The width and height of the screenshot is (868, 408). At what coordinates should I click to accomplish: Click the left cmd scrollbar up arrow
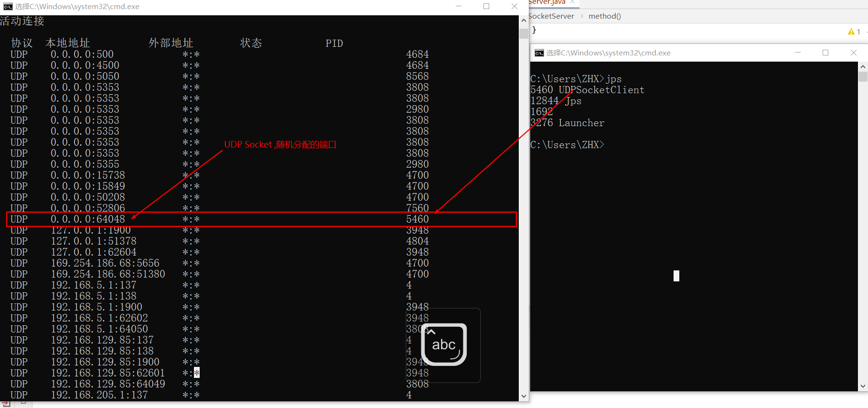[x=524, y=20]
